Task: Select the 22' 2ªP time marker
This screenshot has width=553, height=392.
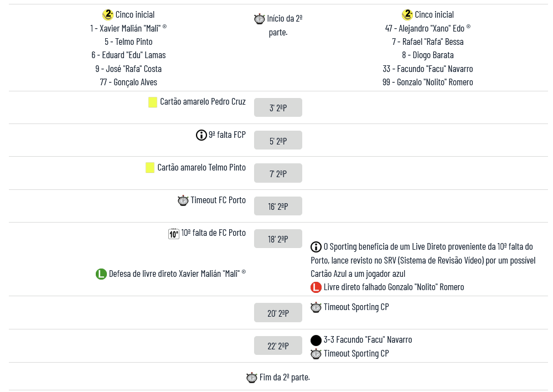Action: [278, 346]
